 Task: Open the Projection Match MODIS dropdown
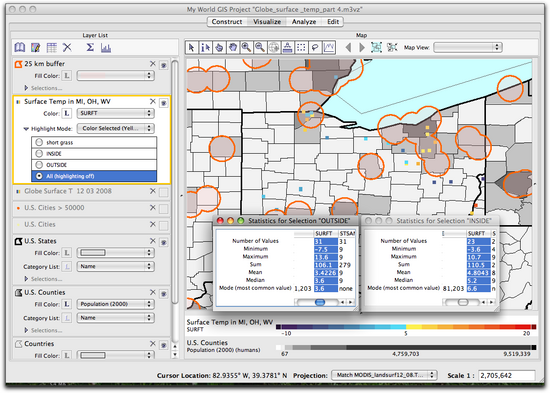click(384, 375)
